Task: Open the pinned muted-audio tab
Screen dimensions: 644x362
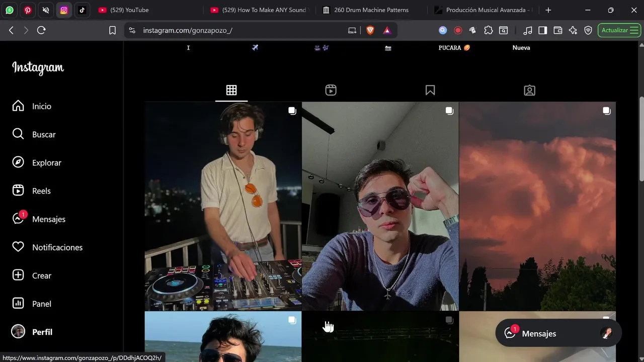Action: 46,10
